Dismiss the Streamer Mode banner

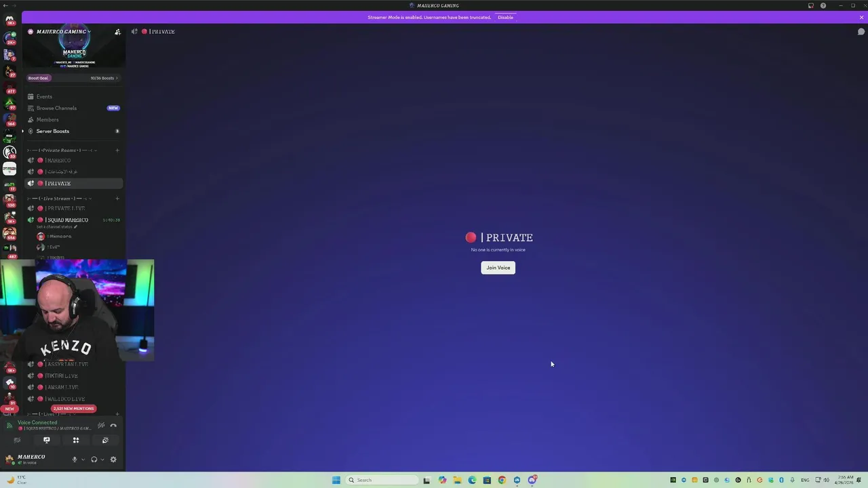(x=861, y=17)
